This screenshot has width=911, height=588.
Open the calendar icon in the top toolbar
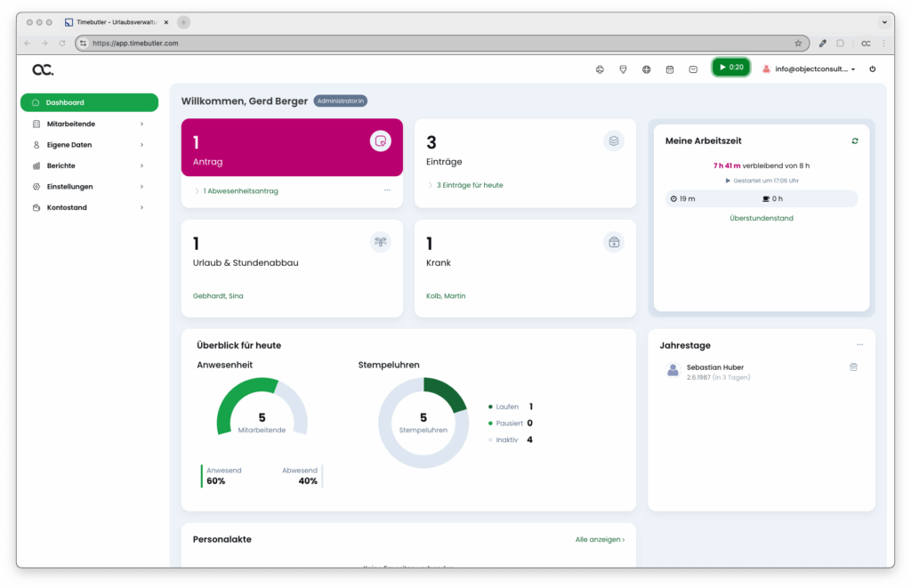(x=669, y=69)
